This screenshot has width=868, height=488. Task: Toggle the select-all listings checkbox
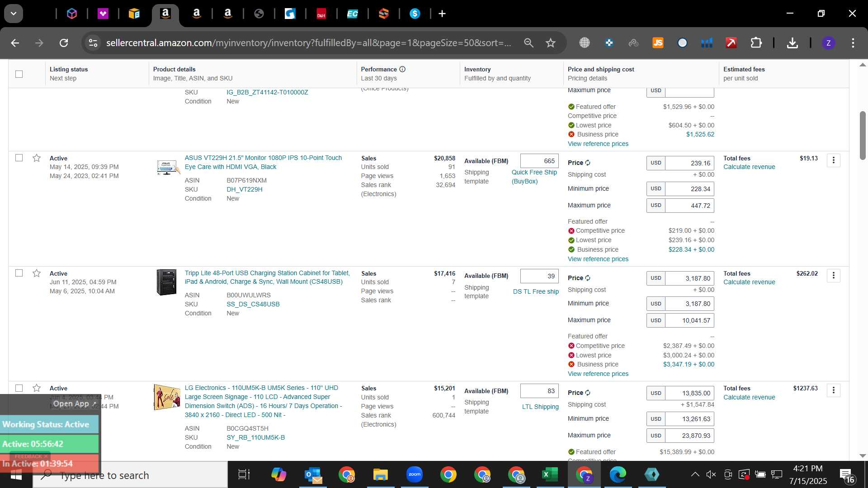[x=19, y=74]
